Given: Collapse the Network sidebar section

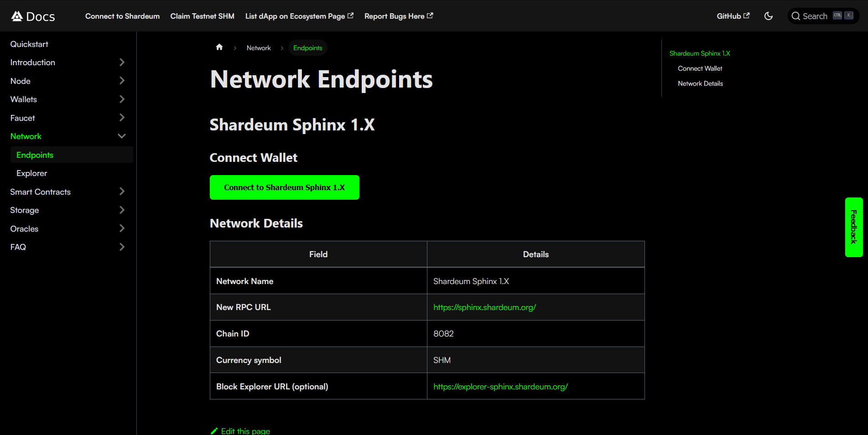Looking at the screenshot, I should coord(122,136).
